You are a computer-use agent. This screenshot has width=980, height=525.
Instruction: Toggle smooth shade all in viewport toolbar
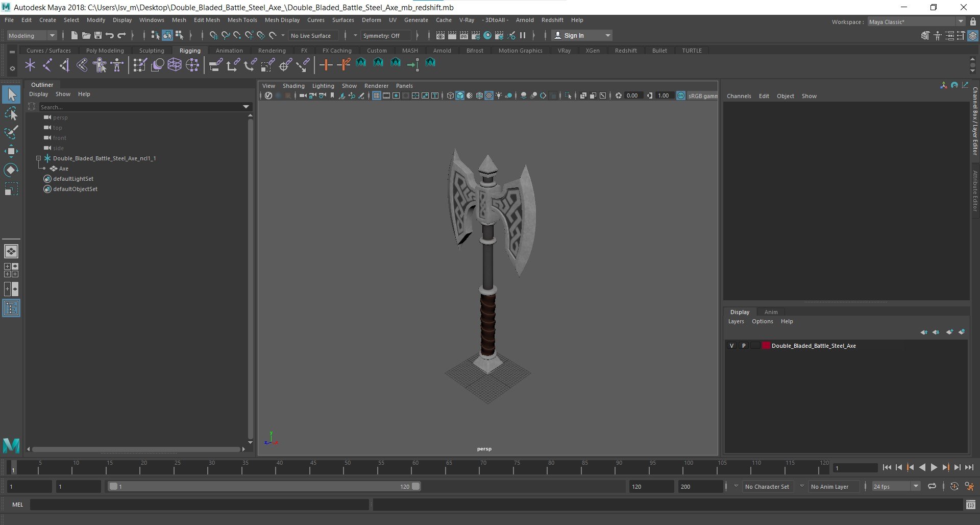pos(460,96)
